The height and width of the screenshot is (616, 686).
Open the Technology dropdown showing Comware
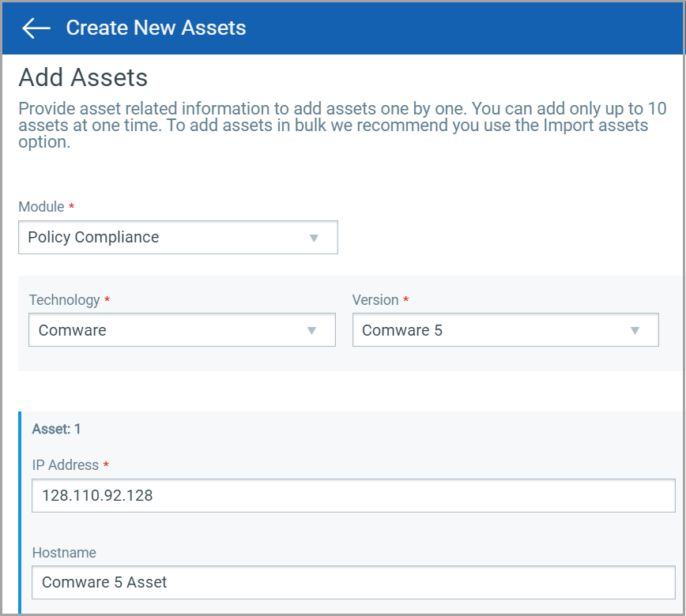coord(182,329)
